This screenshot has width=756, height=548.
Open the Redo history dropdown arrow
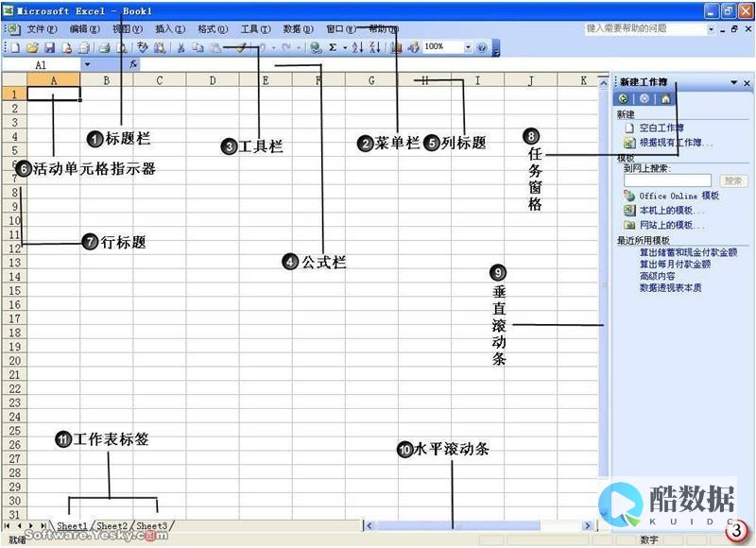[x=299, y=47]
